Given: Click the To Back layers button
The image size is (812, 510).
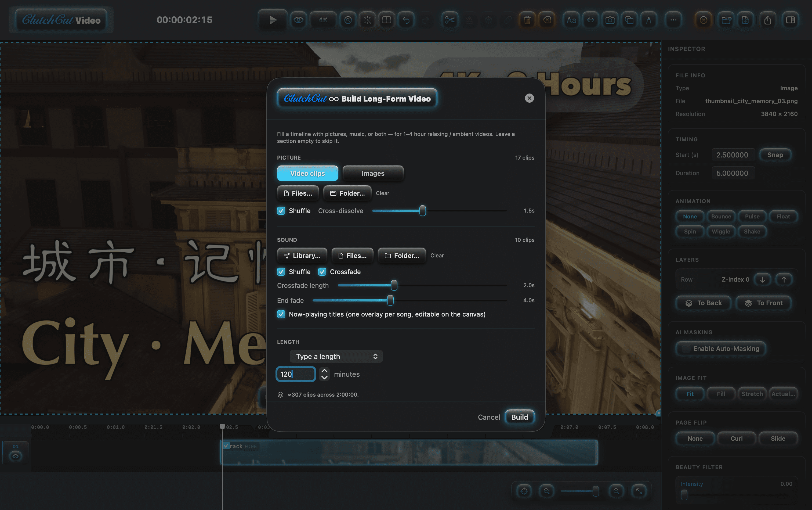Looking at the screenshot, I should 704,303.
